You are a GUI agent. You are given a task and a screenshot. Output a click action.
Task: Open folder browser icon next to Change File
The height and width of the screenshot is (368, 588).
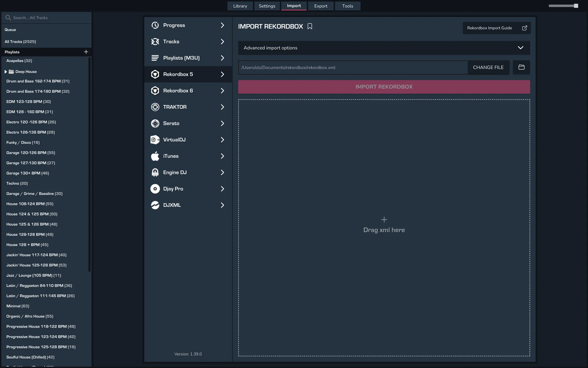pyautogui.click(x=521, y=67)
